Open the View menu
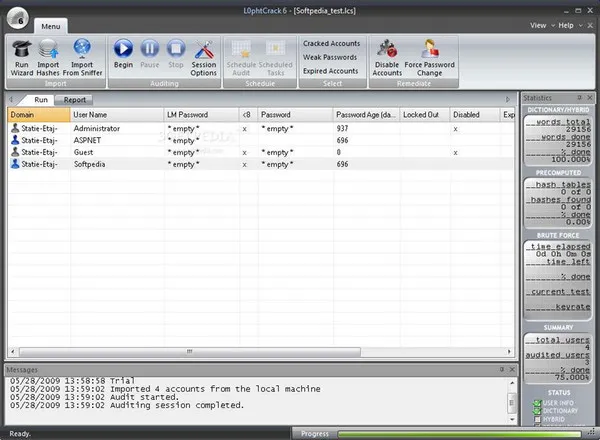Image resolution: width=600 pixels, height=440 pixels. 538,25
